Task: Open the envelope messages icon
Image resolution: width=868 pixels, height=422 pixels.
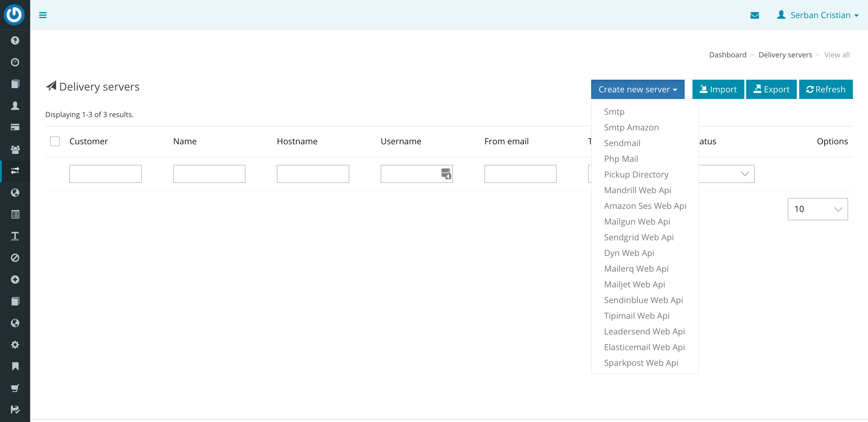Action: pyautogui.click(x=754, y=15)
